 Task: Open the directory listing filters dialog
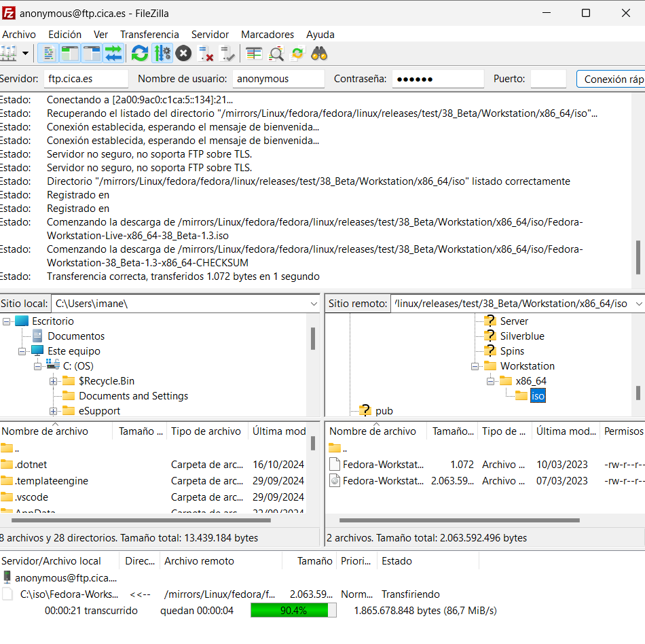[x=254, y=53]
